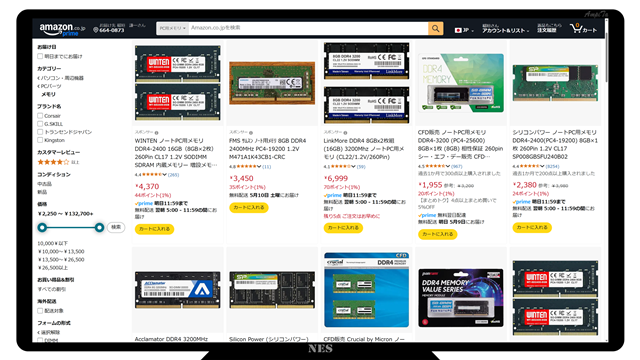
Task: Click the Japan flag language icon
Action: (458, 30)
